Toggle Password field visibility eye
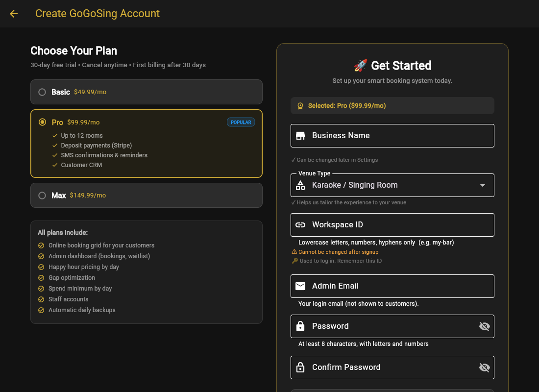Viewport: 539px width, 392px height. 484,326
